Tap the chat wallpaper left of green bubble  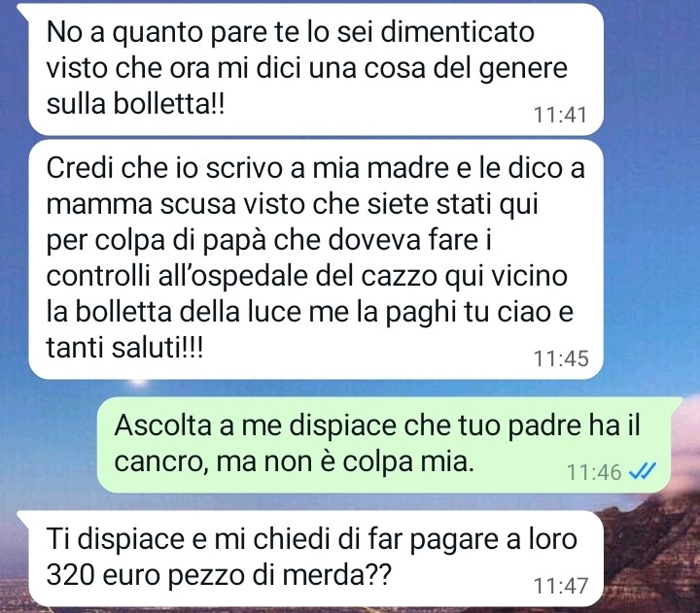click(50, 446)
